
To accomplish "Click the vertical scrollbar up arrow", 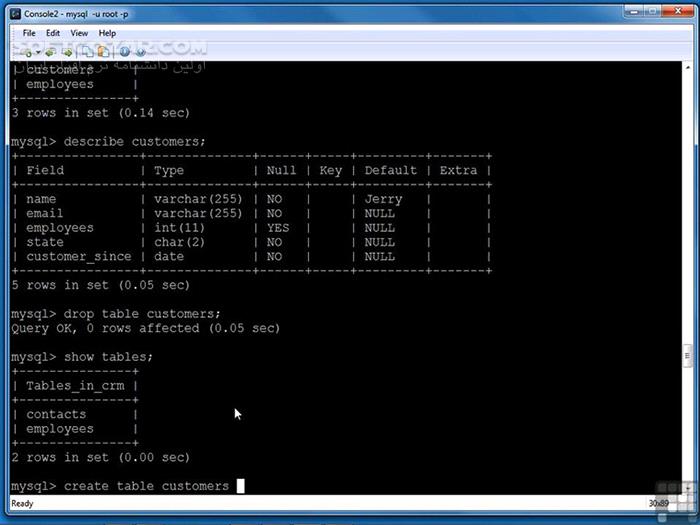I will pos(688,67).
